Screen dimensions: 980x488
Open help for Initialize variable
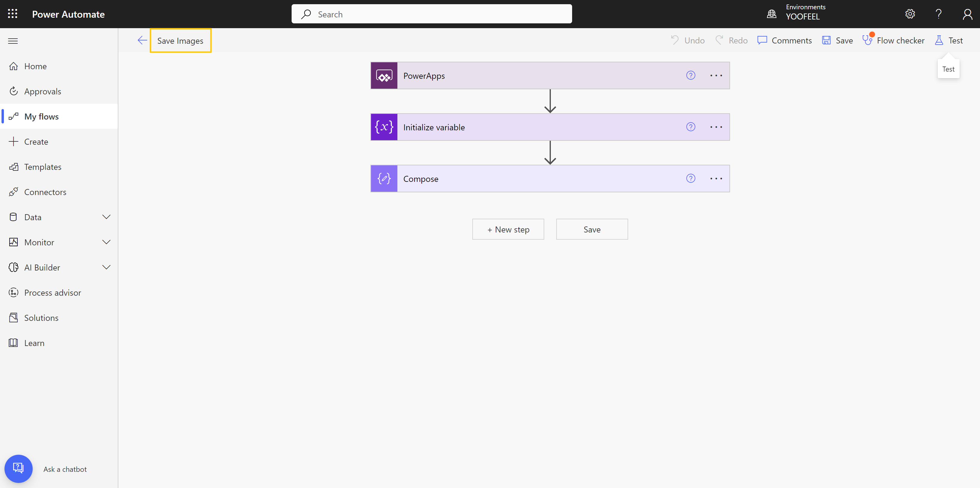coord(690,127)
